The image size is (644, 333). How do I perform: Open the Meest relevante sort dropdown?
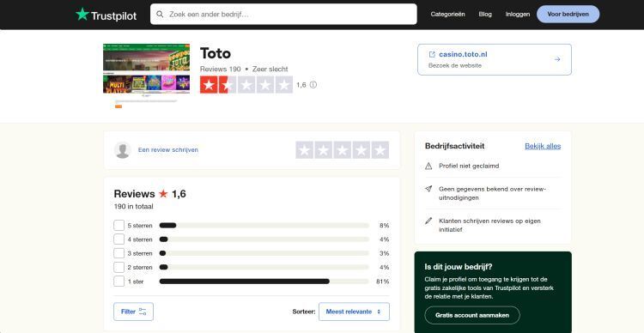tap(354, 312)
